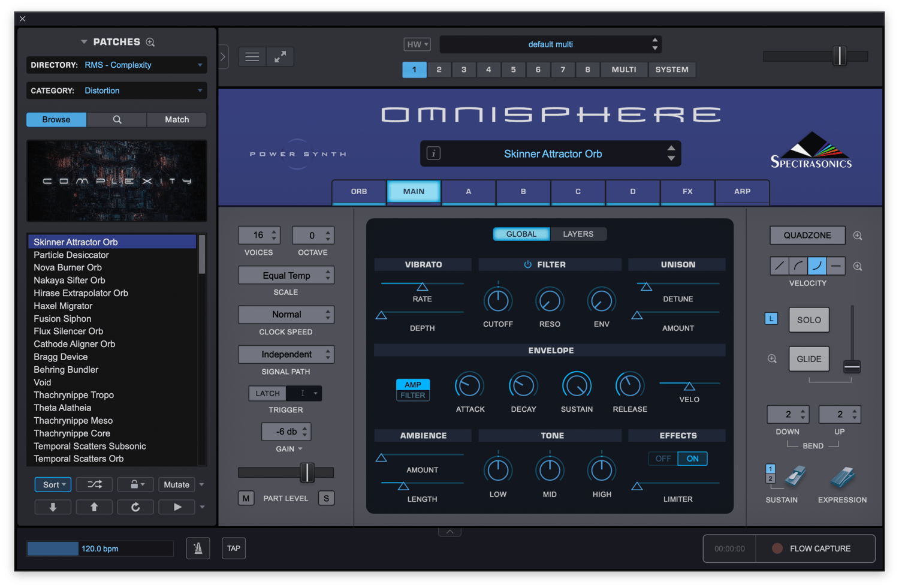Step down to the next patch

[x=53, y=507]
